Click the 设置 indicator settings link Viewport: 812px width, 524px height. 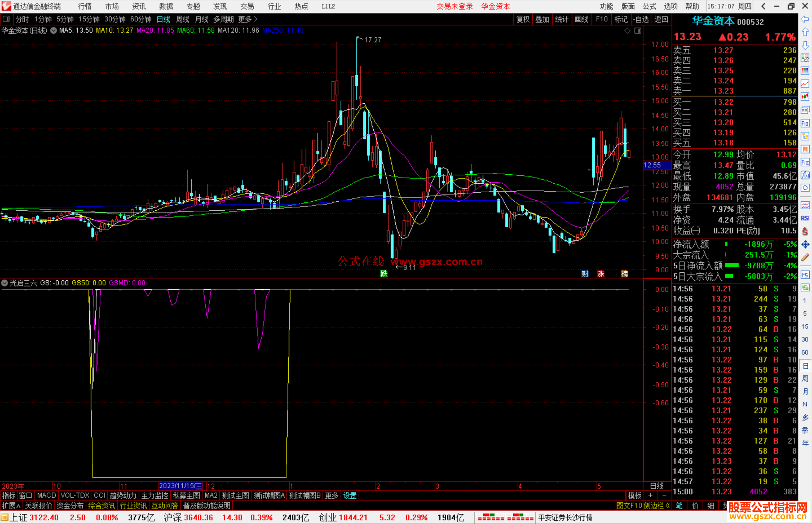(350, 495)
